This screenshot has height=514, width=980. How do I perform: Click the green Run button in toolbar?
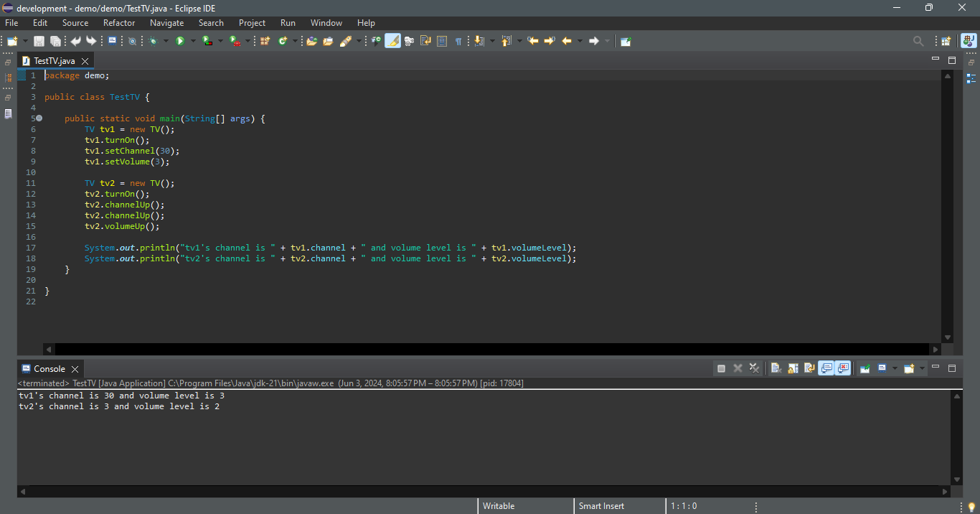pos(180,41)
